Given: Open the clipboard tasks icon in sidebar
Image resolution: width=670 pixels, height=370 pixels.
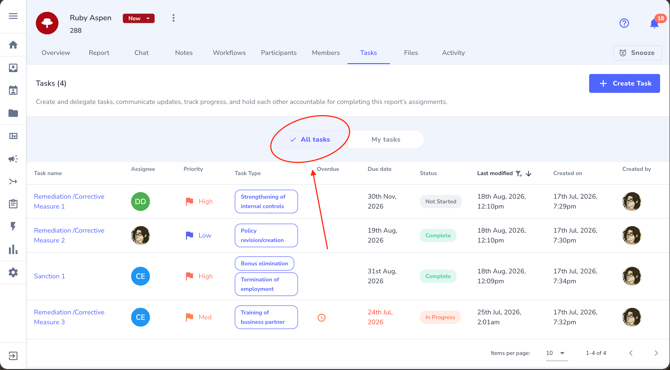Looking at the screenshot, I should click(13, 204).
